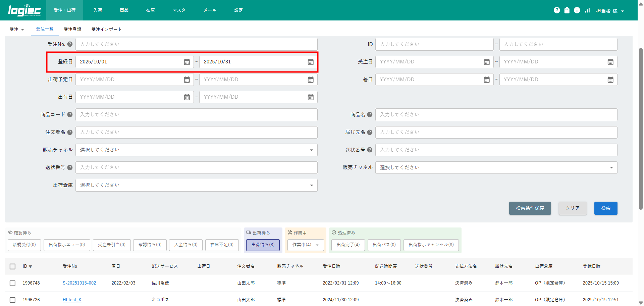Open order link S-20251015-002
644x306 pixels.
click(x=79, y=283)
